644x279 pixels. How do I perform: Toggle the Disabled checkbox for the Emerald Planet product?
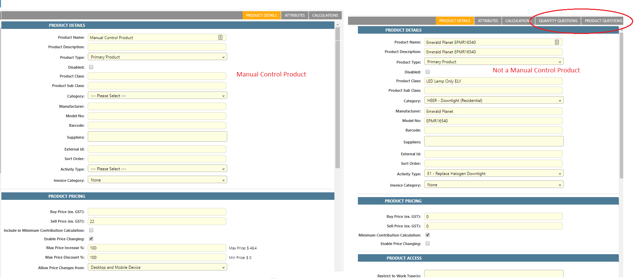coord(428,72)
